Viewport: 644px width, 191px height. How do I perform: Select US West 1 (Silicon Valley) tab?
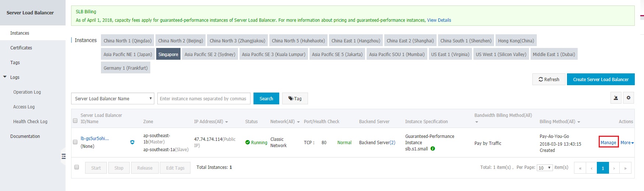[x=501, y=54]
